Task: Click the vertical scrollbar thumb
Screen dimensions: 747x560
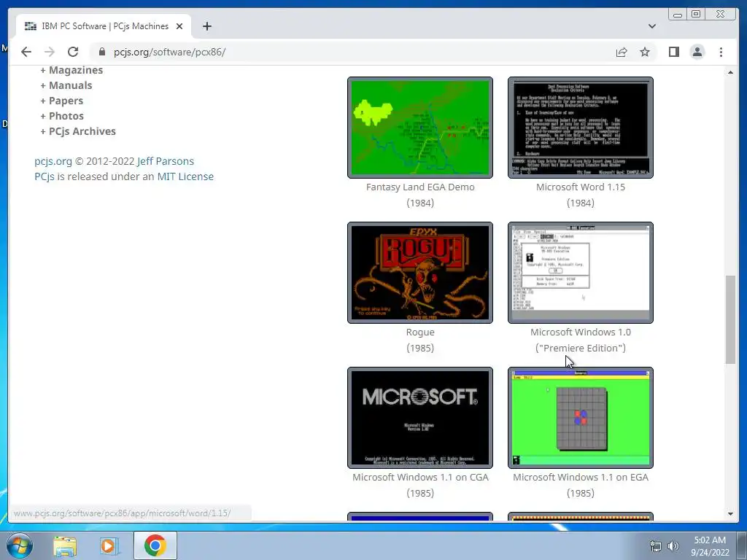Action: (730, 319)
